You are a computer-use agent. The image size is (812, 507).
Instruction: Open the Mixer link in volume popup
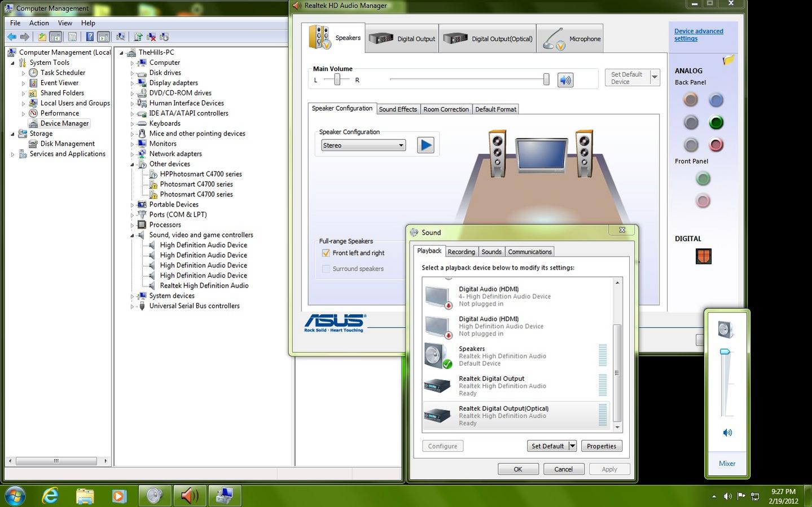[x=727, y=463]
